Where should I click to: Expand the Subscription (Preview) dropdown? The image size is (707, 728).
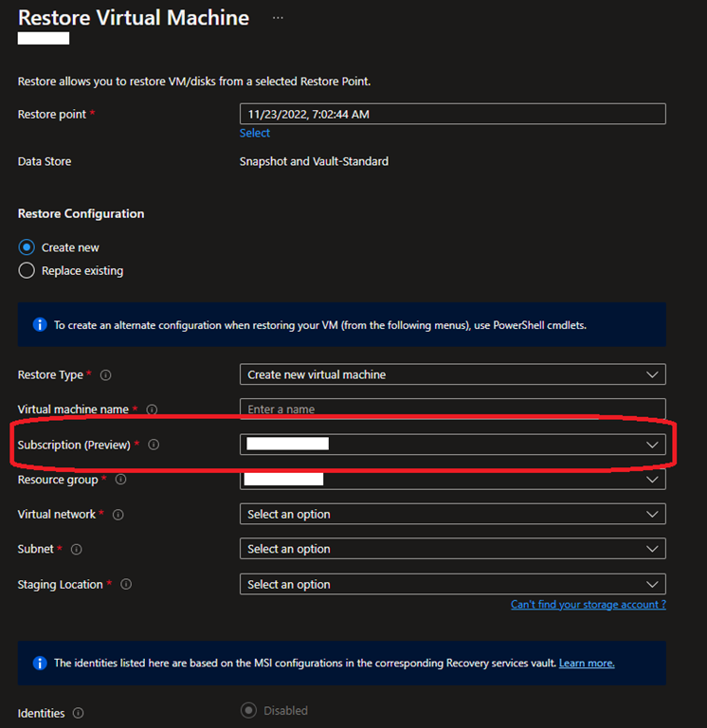(452, 444)
